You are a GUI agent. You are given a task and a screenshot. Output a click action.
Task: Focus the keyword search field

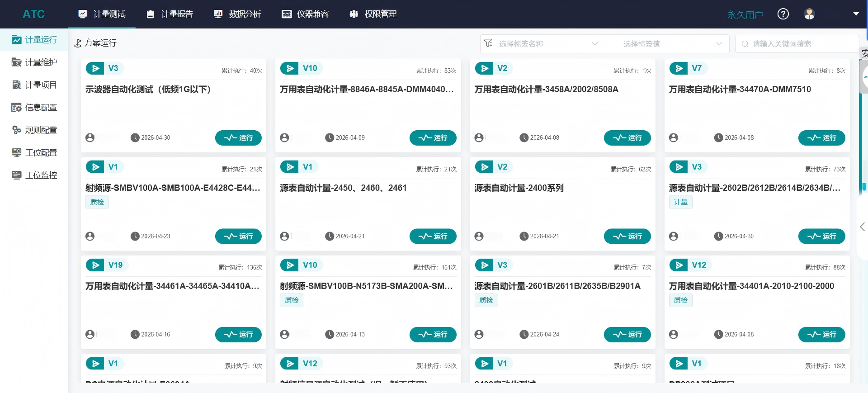797,44
